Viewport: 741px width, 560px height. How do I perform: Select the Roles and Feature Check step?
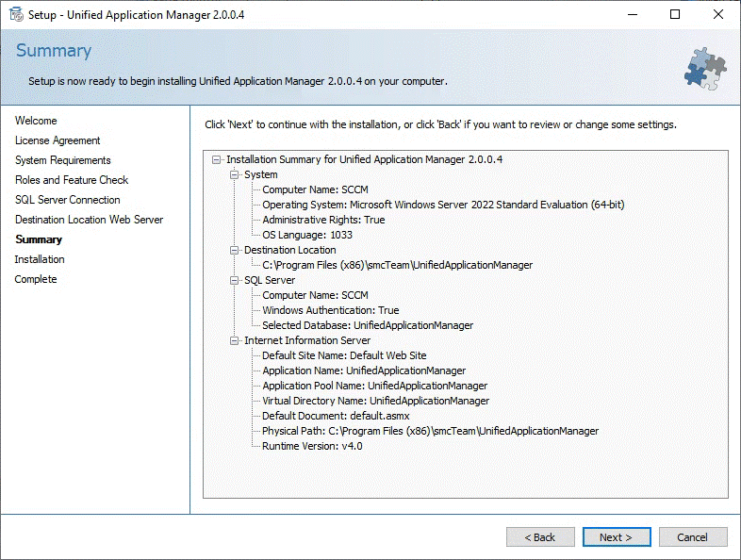click(x=72, y=180)
